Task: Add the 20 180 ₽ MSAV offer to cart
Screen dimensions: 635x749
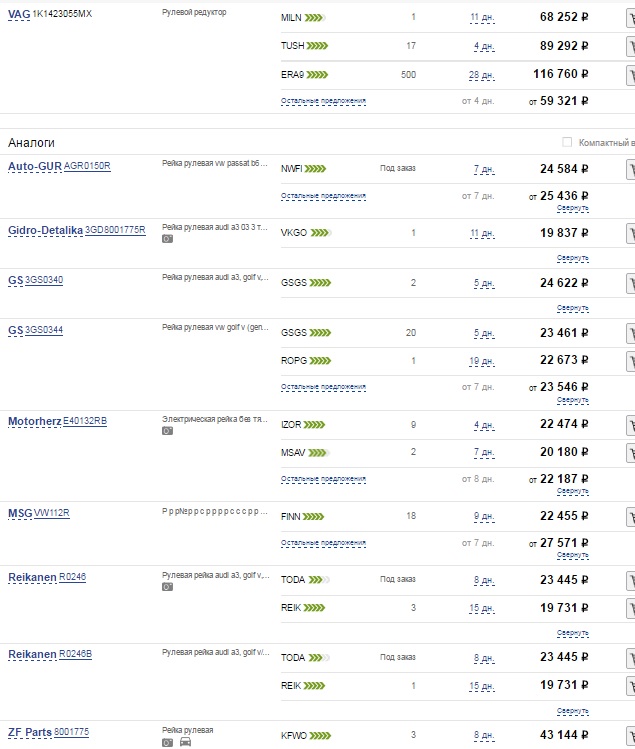Action: click(x=631, y=453)
